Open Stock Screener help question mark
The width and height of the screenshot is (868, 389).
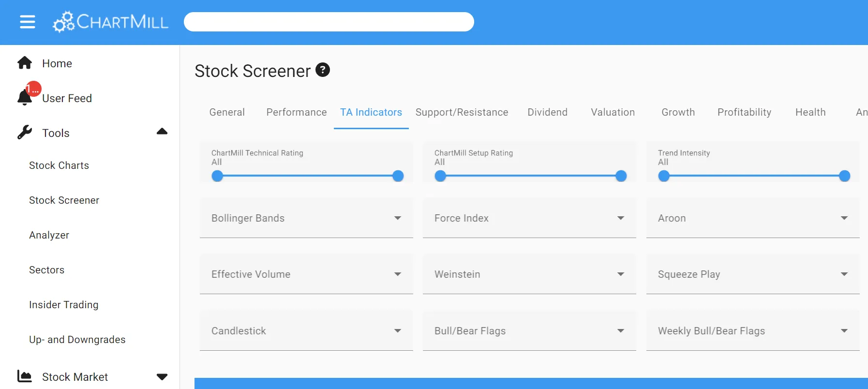(x=323, y=70)
